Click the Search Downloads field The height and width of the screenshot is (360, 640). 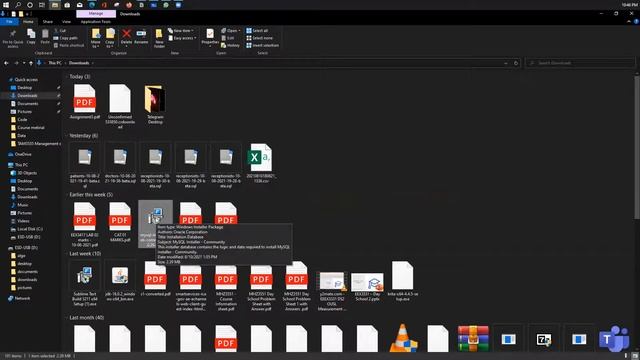(x=580, y=63)
